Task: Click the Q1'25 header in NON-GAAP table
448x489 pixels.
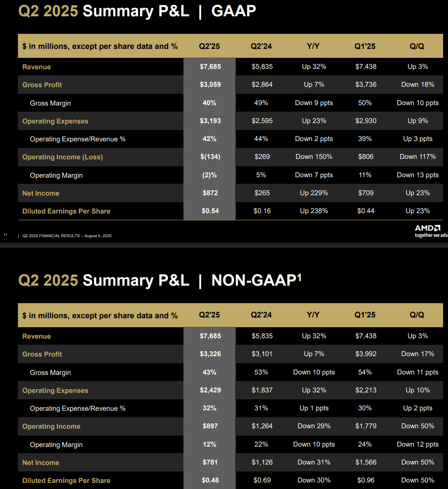Action: pyautogui.click(x=365, y=315)
